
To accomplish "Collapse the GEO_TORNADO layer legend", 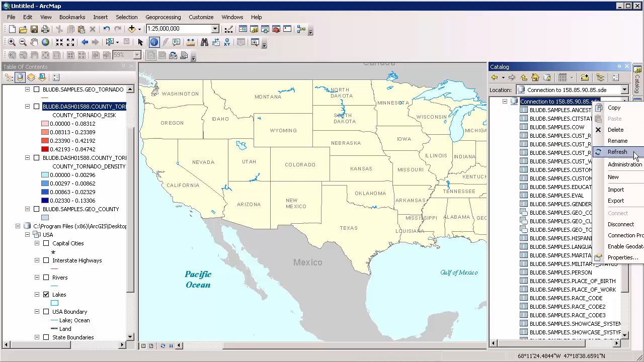I will tap(27, 89).
